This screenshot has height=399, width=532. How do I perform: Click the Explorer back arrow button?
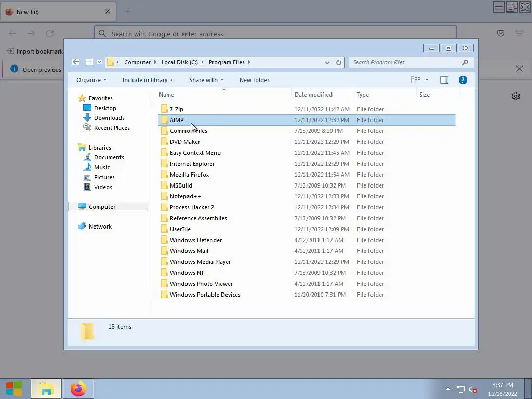coord(76,62)
